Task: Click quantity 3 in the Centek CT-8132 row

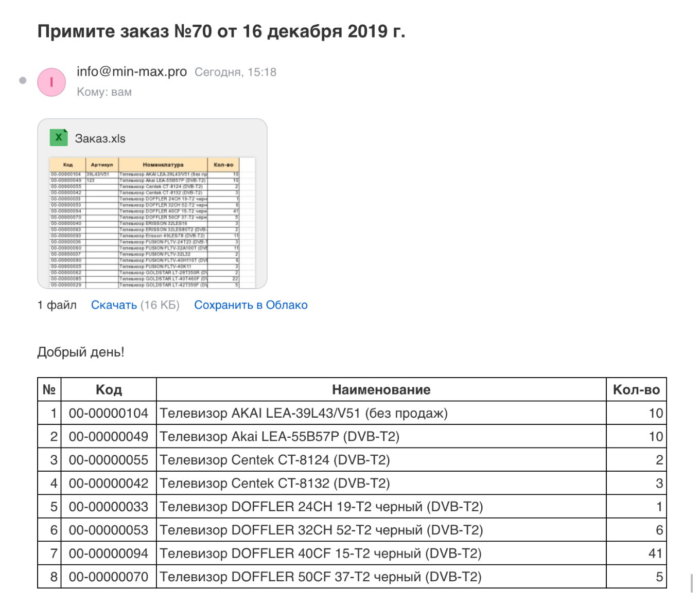Action: (636, 483)
